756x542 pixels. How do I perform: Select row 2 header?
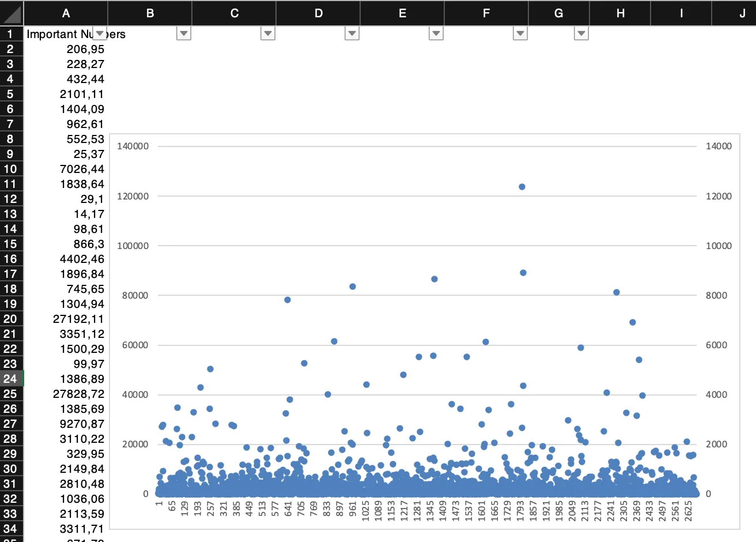pyautogui.click(x=11, y=49)
